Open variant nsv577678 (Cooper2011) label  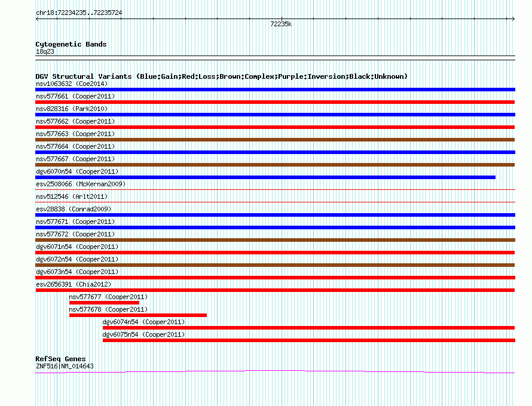coord(108,309)
